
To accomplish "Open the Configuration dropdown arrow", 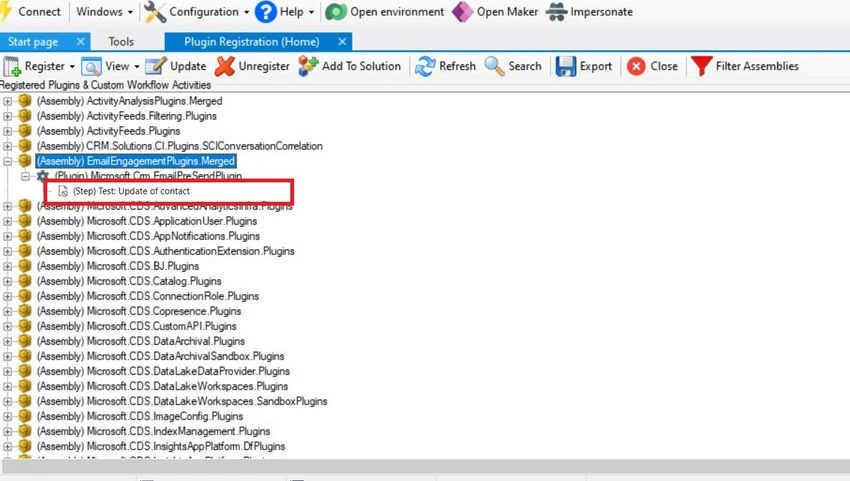I will (246, 12).
